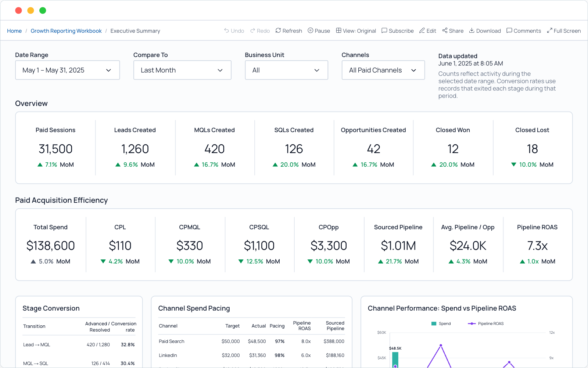The height and width of the screenshot is (368, 588).
Task: Click the Pipeline ROAS purple legend marker
Action: tap(472, 324)
